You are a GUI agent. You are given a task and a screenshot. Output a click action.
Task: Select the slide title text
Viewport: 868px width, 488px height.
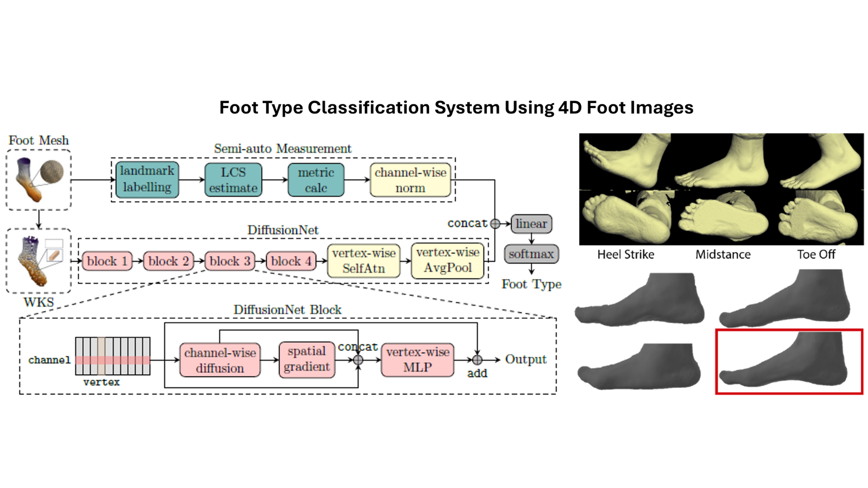click(x=456, y=108)
